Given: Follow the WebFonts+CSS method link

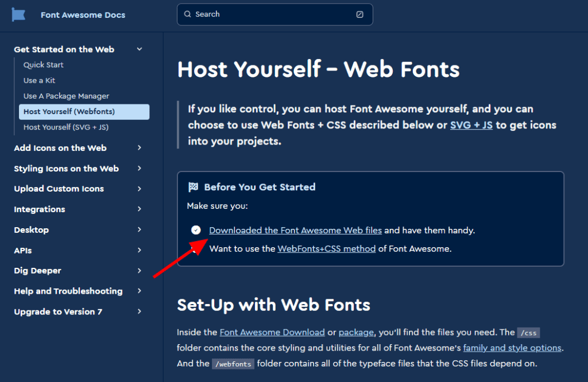Looking at the screenshot, I should [326, 248].
